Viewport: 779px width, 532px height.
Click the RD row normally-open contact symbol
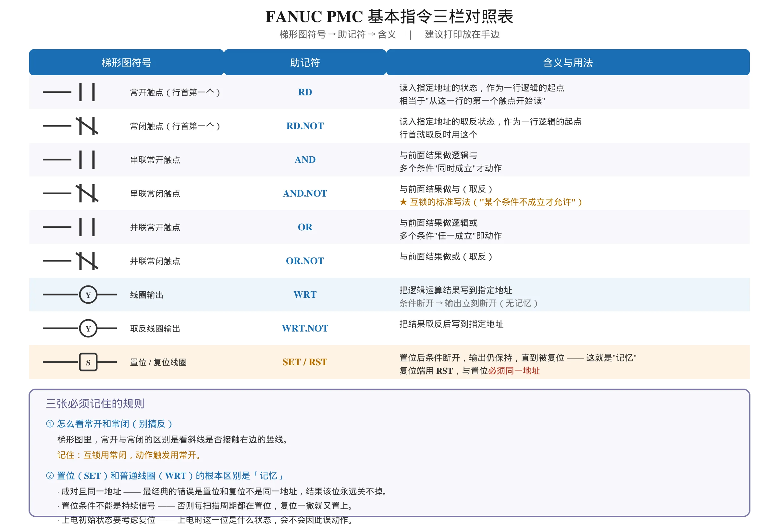coord(69,92)
